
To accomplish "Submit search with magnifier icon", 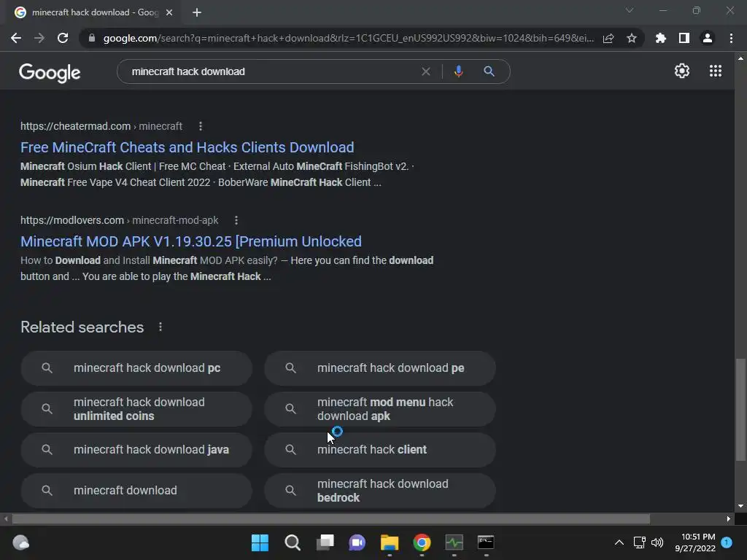I will (489, 71).
